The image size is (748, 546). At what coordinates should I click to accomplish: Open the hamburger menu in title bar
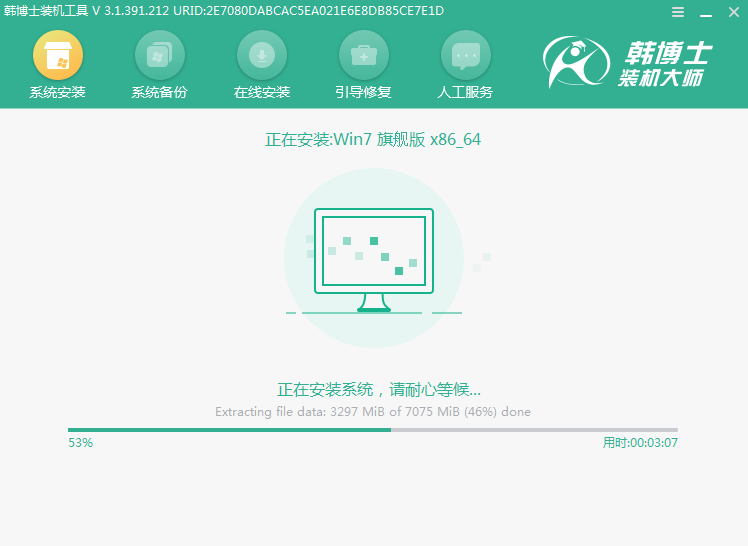[x=678, y=12]
